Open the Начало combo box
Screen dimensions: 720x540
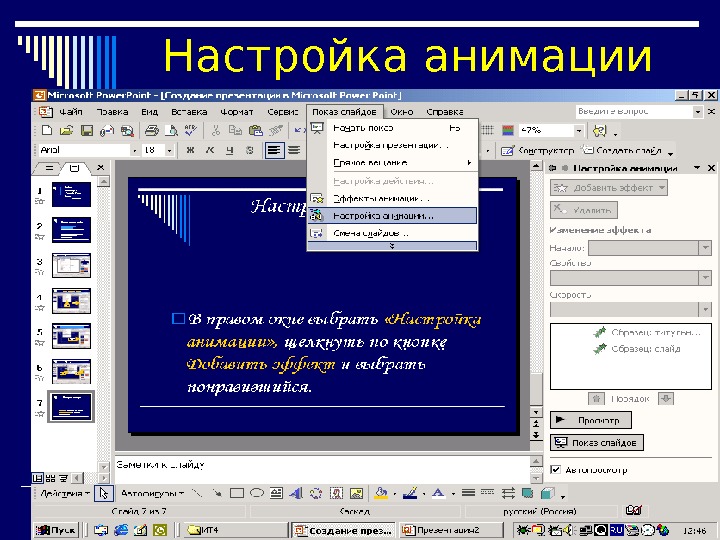[650, 248]
